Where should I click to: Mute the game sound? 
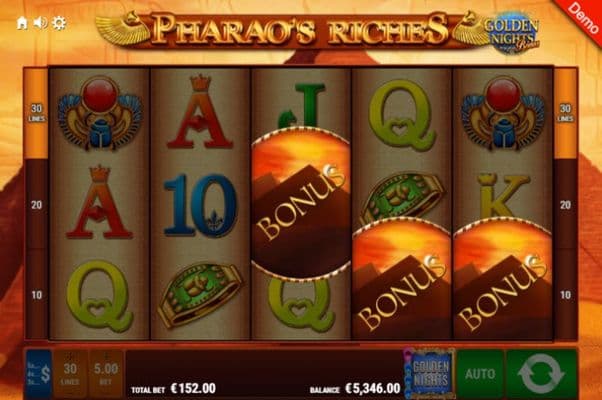click(x=40, y=23)
